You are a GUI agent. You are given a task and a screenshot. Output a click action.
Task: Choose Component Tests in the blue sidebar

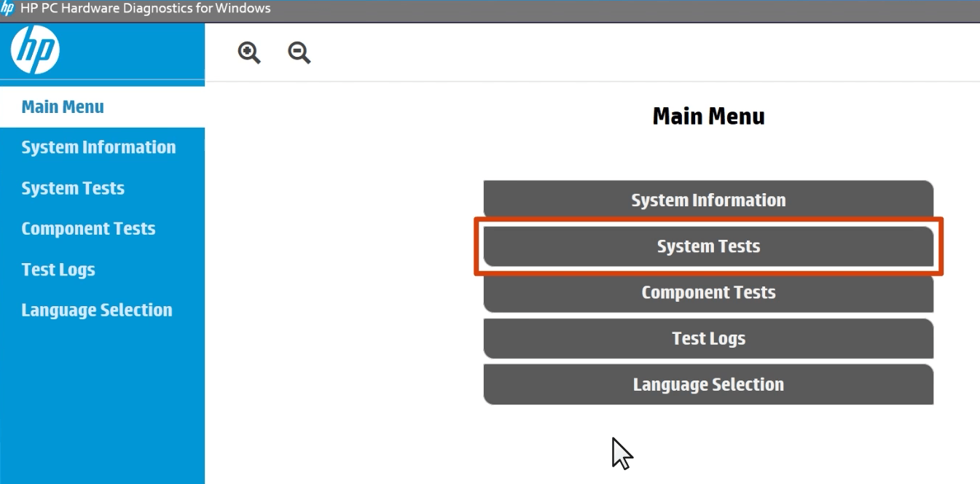click(88, 229)
